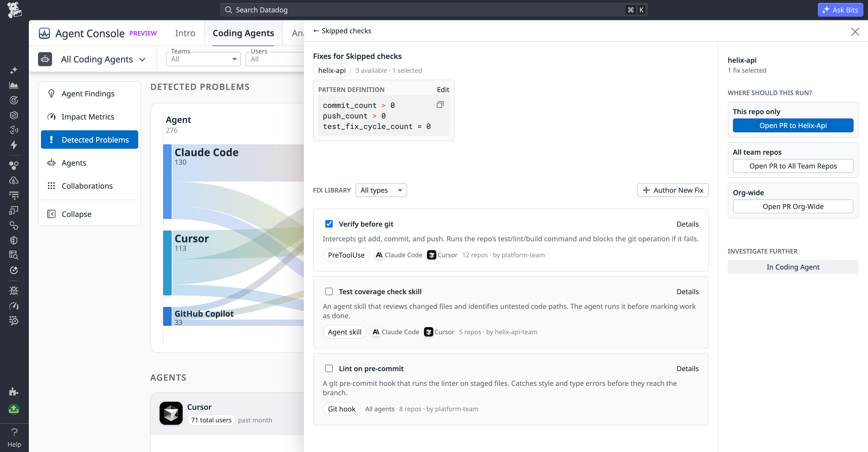The height and width of the screenshot is (452, 868).
Task: Click the Search Datadog field
Action: pyautogui.click(x=434, y=10)
